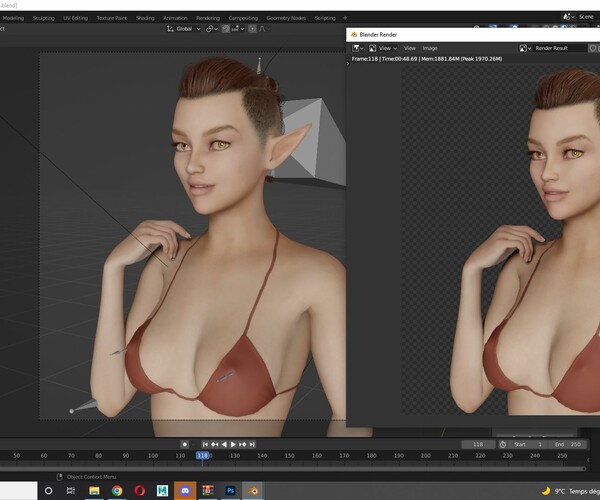Play the animation forward

coord(233,445)
